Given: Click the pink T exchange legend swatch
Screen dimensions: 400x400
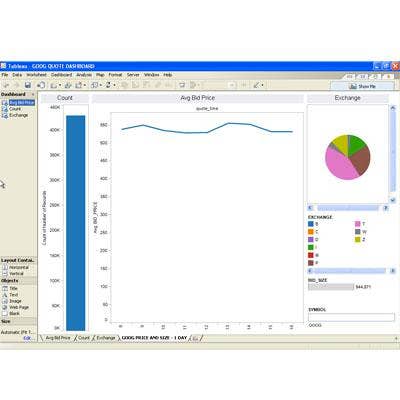Looking at the screenshot, I should pos(358,224).
